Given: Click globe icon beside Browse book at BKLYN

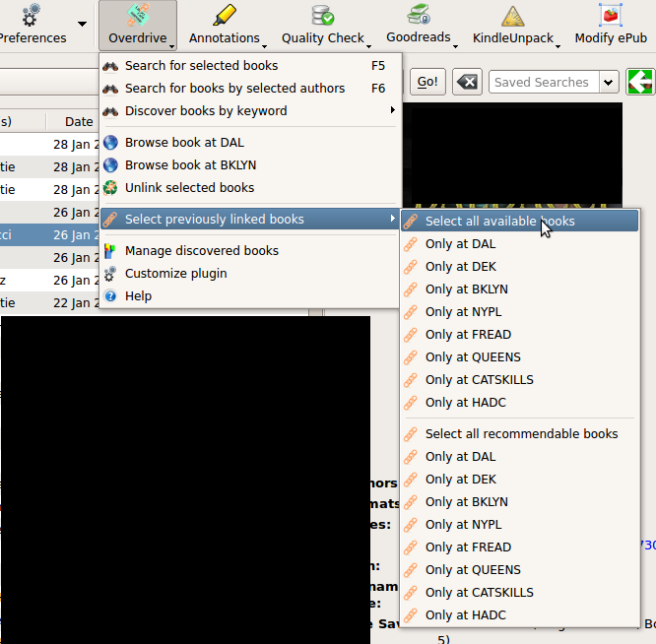Looking at the screenshot, I should click(110, 165).
